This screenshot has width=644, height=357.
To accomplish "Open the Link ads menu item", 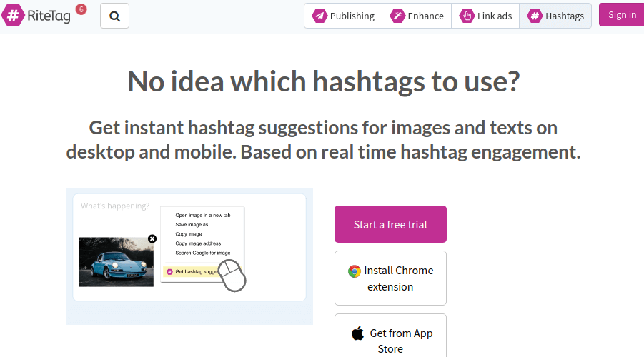I will [485, 16].
